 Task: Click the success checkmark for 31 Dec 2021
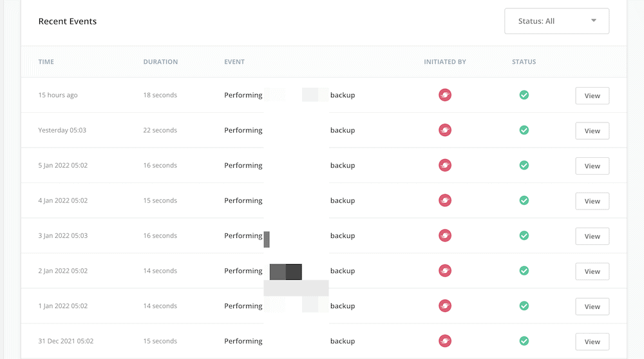point(524,341)
